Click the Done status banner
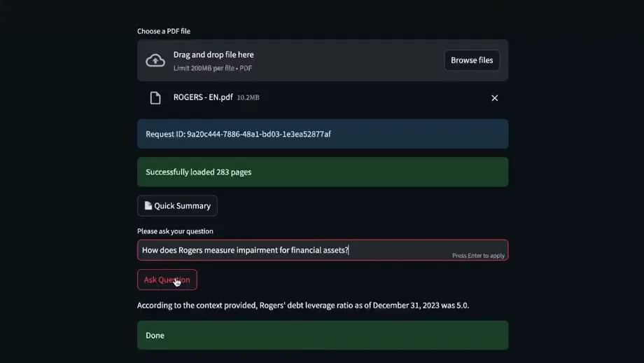The image size is (644, 363). click(x=323, y=335)
